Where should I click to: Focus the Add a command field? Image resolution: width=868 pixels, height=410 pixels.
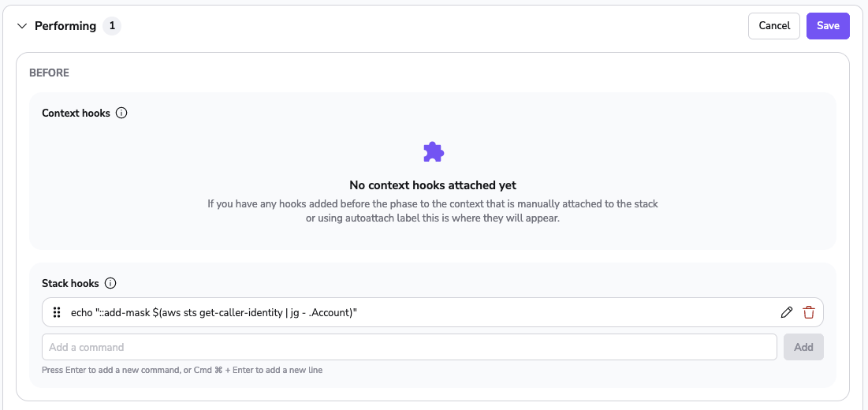(410, 347)
